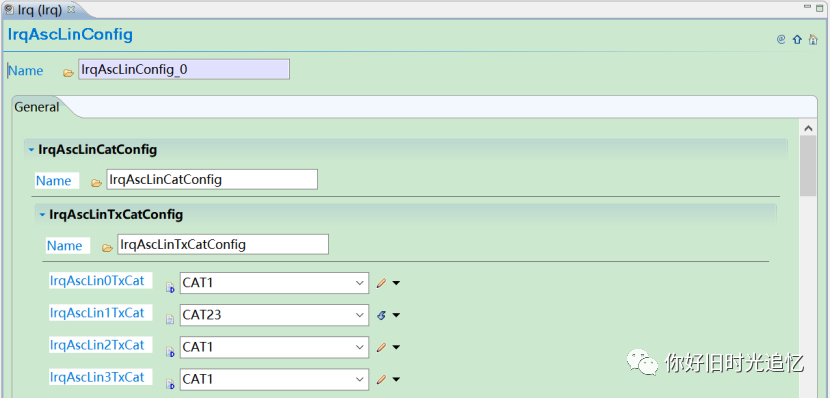Screen dimensions: 831x399
Task: Collapse the IrqAscLinTxCatConfig section
Action: pyautogui.click(x=42, y=215)
